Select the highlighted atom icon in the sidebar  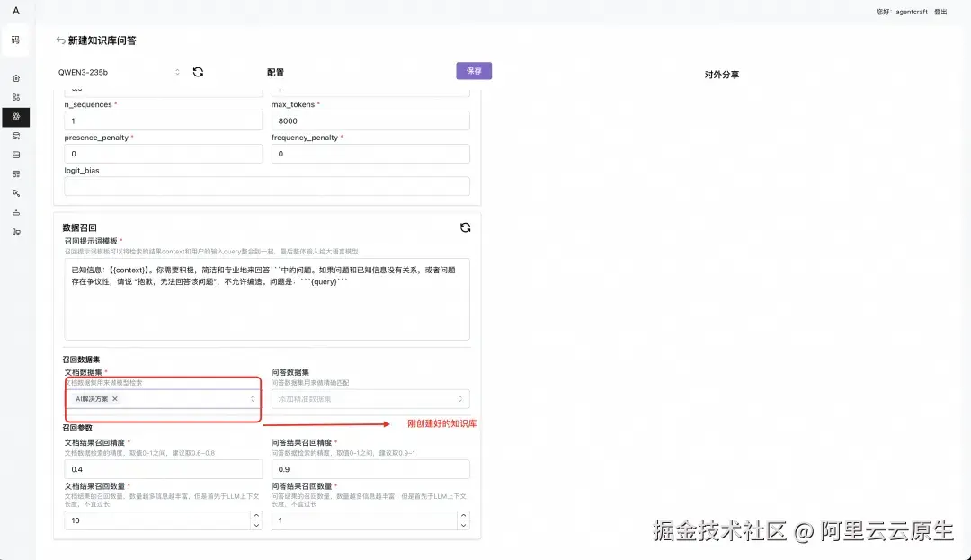[x=16, y=117]
